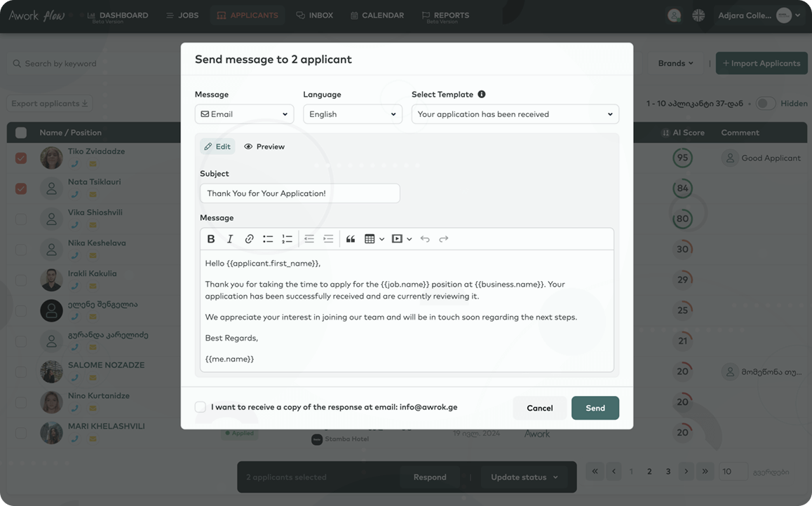Image resolution: width=812 pixels, height=506 pixels.
Task: Create a bulleted list in message
Action: 268,239
